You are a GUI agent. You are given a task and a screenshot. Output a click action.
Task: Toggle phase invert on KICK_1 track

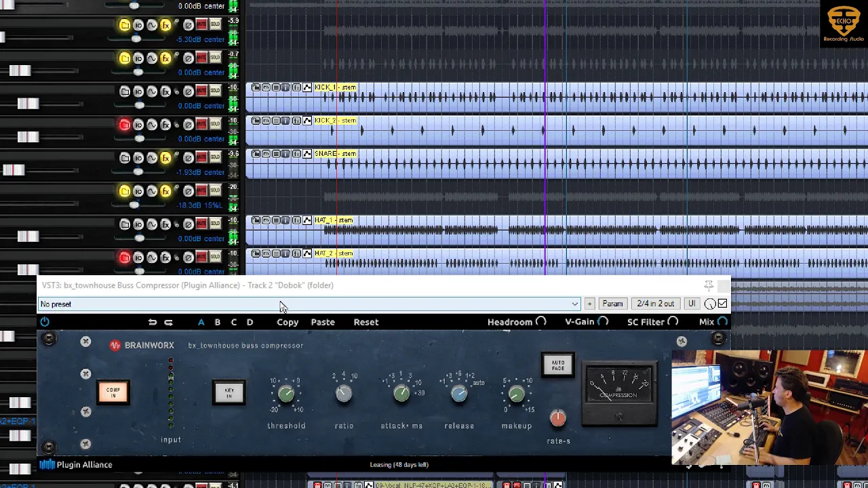(189, 91)
